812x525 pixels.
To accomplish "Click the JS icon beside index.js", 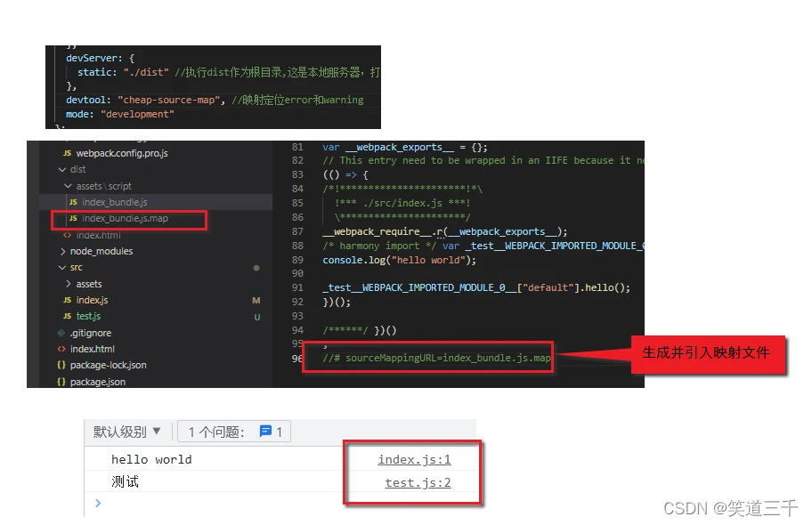I will click(68, 300).
